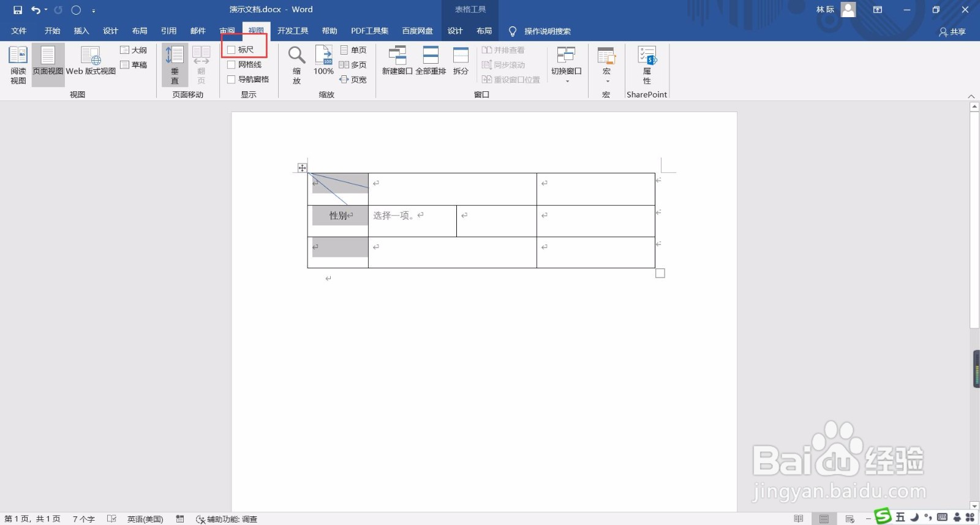Switch to Draft view (草稿)
The width and height of the screenshot is (980, 525).
click(134, 65)
